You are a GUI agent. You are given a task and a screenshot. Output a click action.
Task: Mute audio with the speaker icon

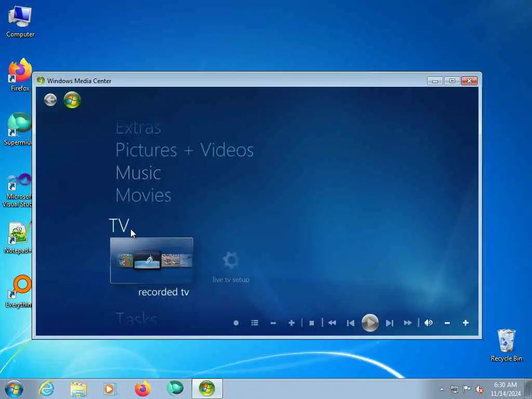coord(429,323)
